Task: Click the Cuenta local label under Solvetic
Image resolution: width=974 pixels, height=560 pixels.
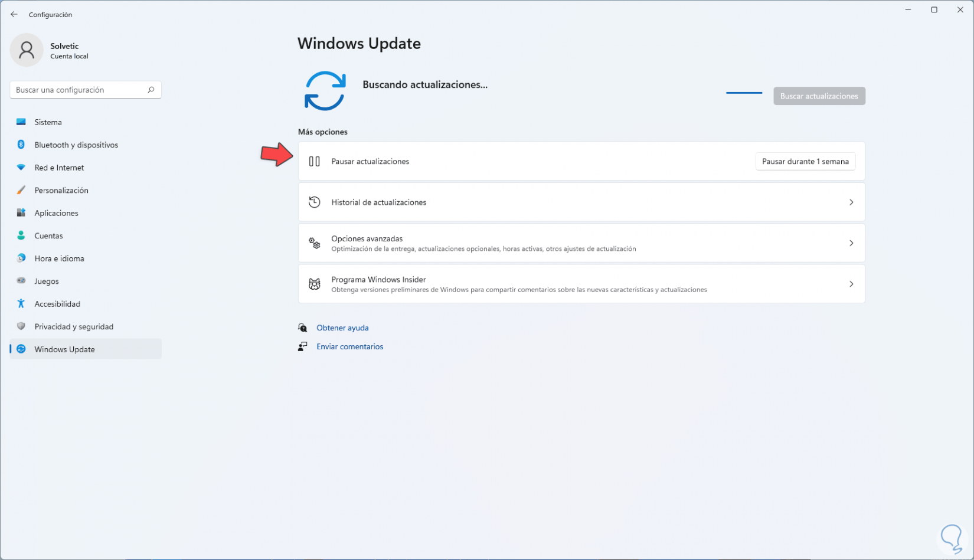Action: (69, 57)
